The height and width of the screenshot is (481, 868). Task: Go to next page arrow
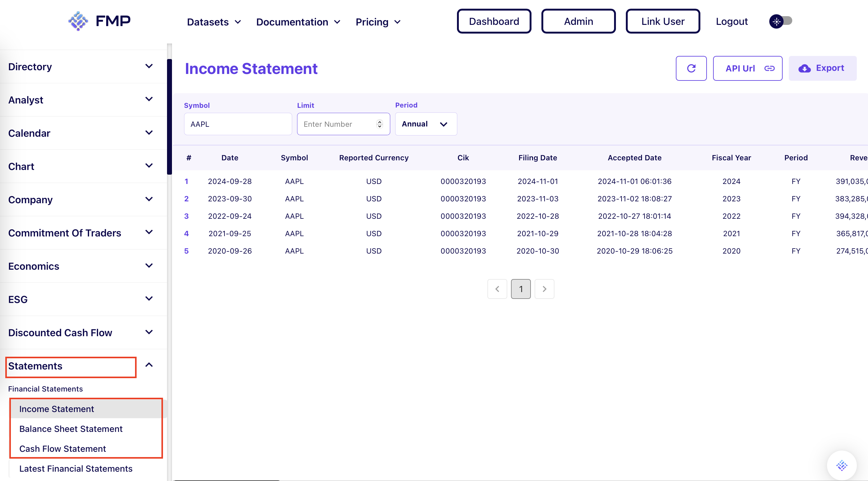coord(544,289)
